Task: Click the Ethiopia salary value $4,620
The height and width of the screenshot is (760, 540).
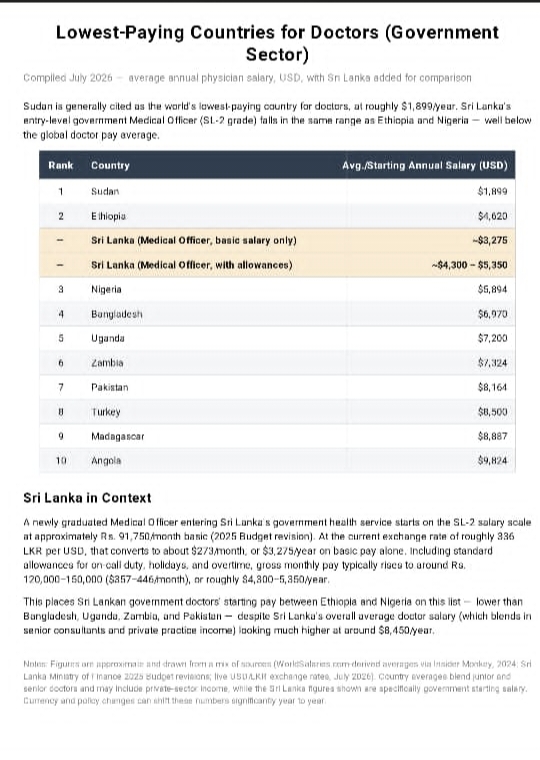Action: (x=492, y=216)
